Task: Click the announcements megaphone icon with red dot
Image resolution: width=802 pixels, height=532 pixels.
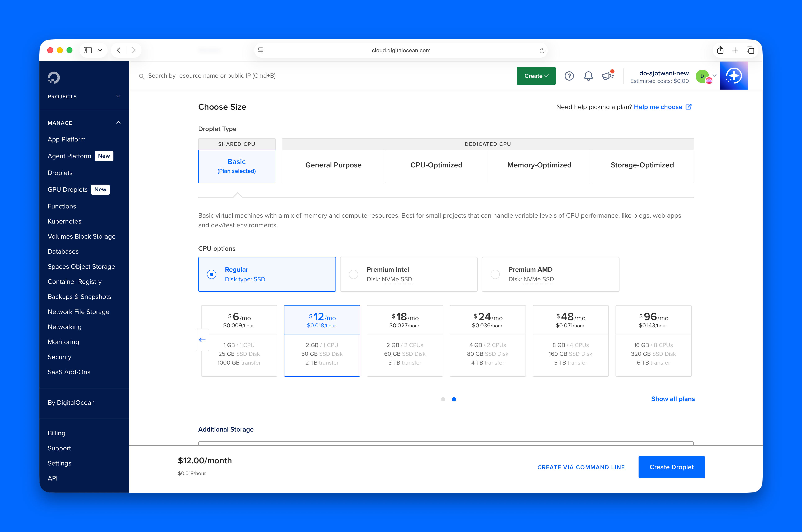Action: (x=608, y=76)
